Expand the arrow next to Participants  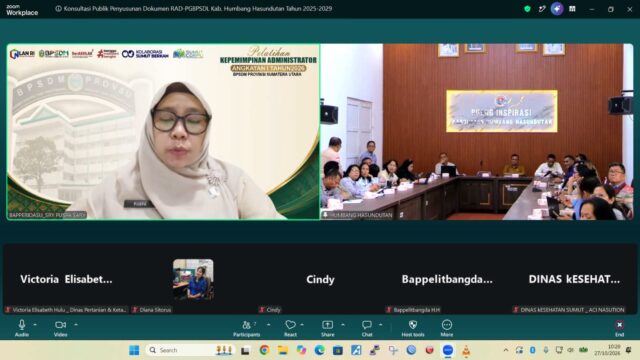coord(269,325)
